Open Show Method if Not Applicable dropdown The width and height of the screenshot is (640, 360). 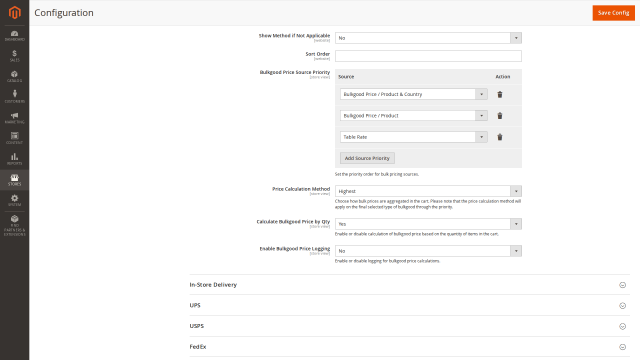pyautogui.click(x=428, y=38)
